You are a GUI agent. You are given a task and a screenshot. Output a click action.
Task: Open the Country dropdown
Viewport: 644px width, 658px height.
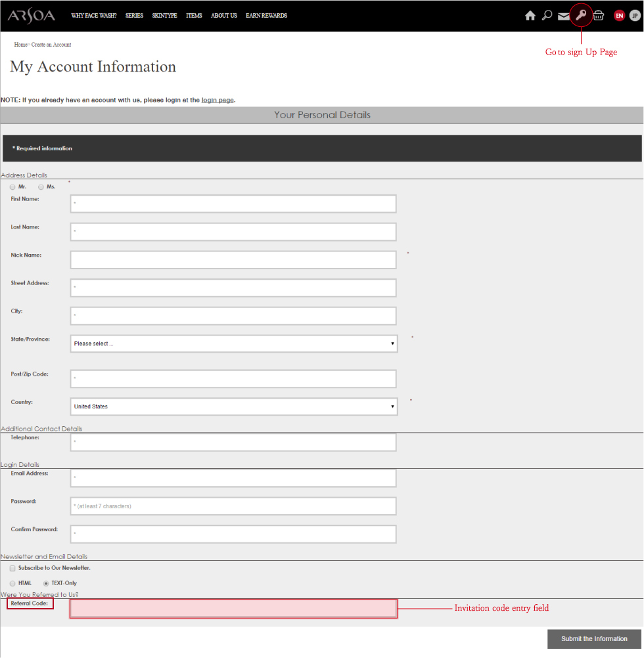[x=234, y=406]
